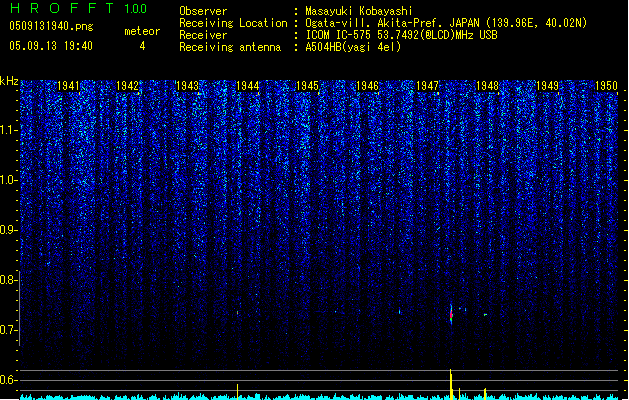Click the date stamp 05.09.13 19:40
629x400 pixels.
pyautogui.click(x=51, y=46)
